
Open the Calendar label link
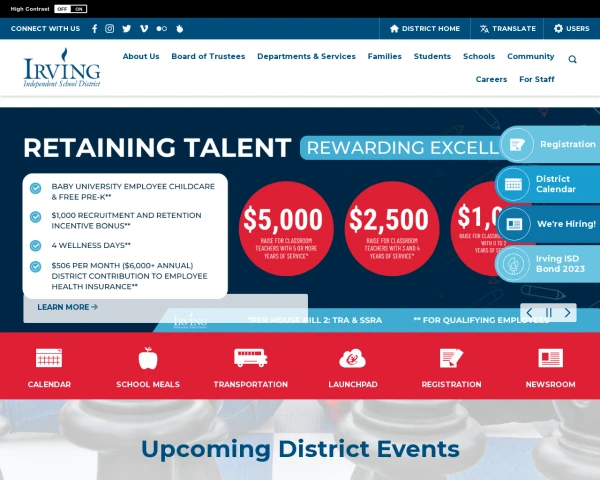pyautogui.click(x=49, y=384)
